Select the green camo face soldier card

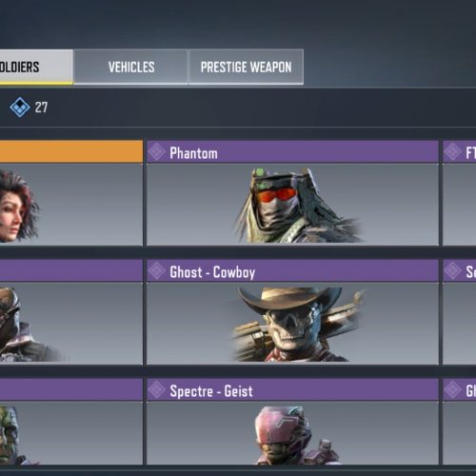point(71,422)
